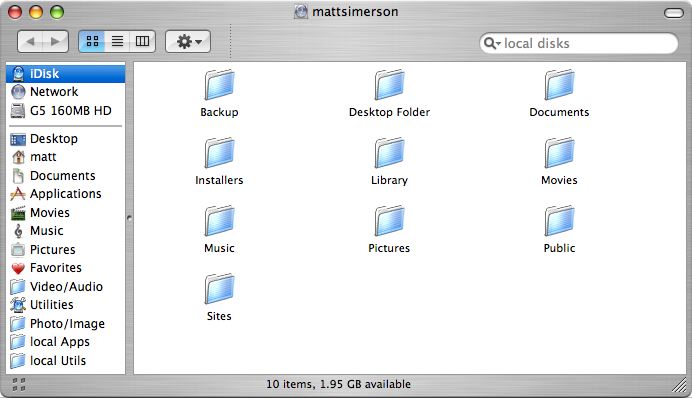Viewport: 692px width, 398px height.
Task: Select the Public folder icon
Action: 559,221
